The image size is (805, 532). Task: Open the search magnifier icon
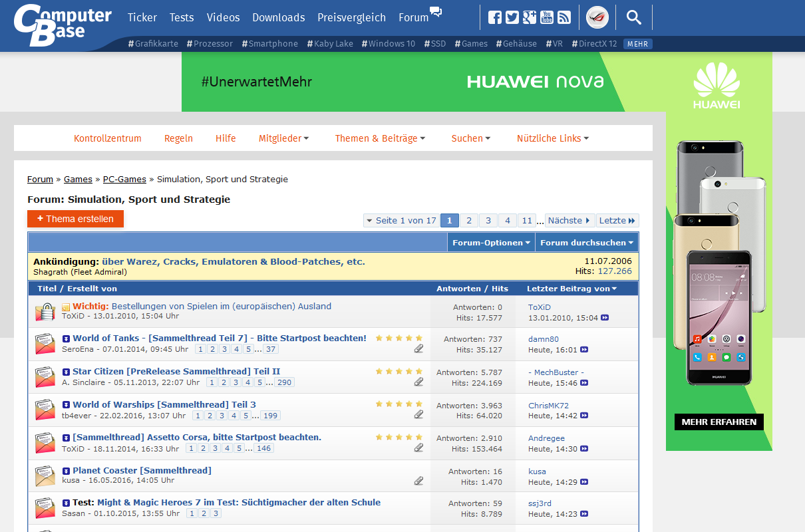[634, 17]
